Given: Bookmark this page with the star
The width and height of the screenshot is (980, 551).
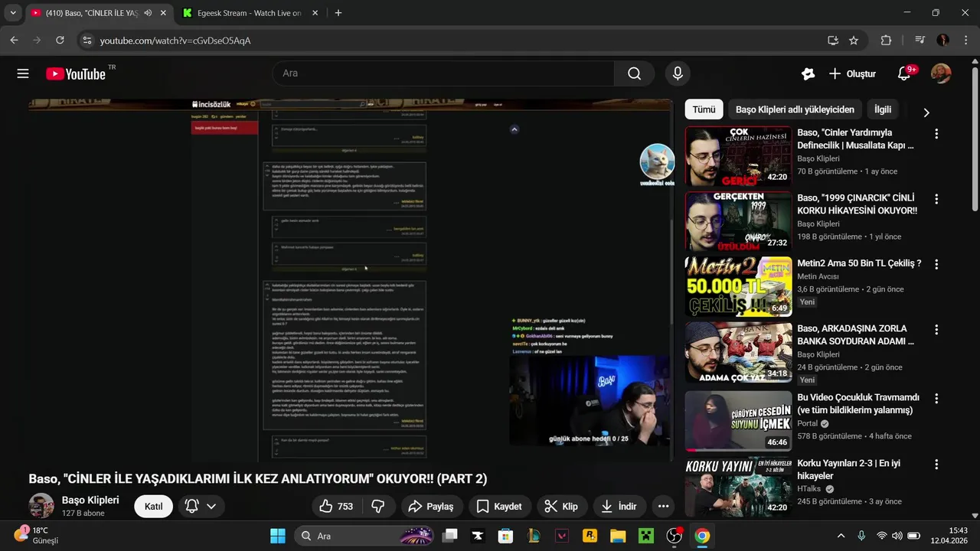Looking at the screenshot, I should pyautogui.click(x=854, y=41).
